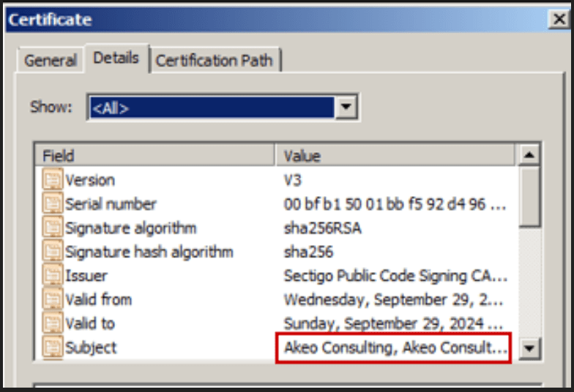Switch to the Details tab

[116, 58]
